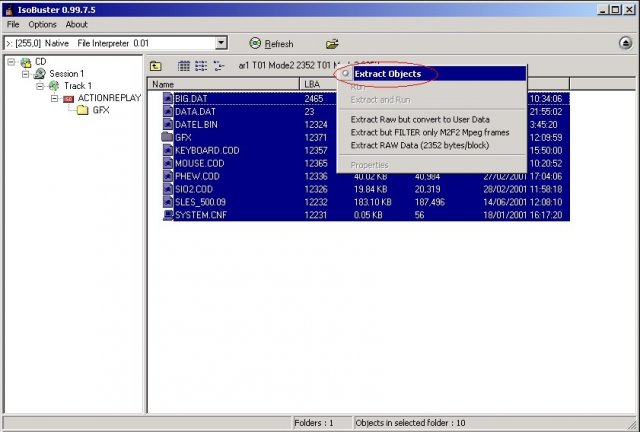The image size is (640, 432).
Task: Click the Folders : 1 status bar entry
Action: point(313,423)
